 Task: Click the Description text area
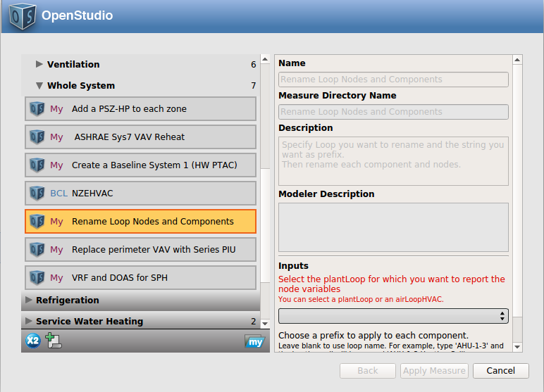(393, 161)
